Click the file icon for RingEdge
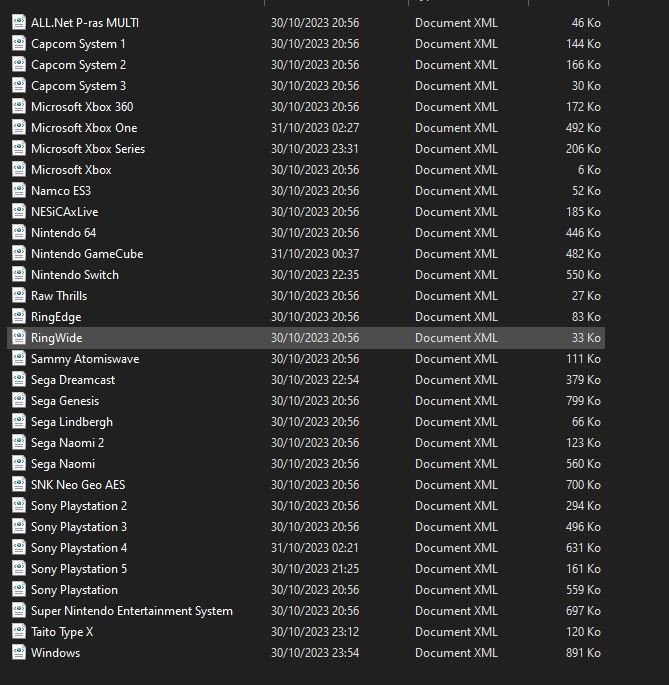The height and width of the screenshot is (685, 669). [x=19, y=316]
